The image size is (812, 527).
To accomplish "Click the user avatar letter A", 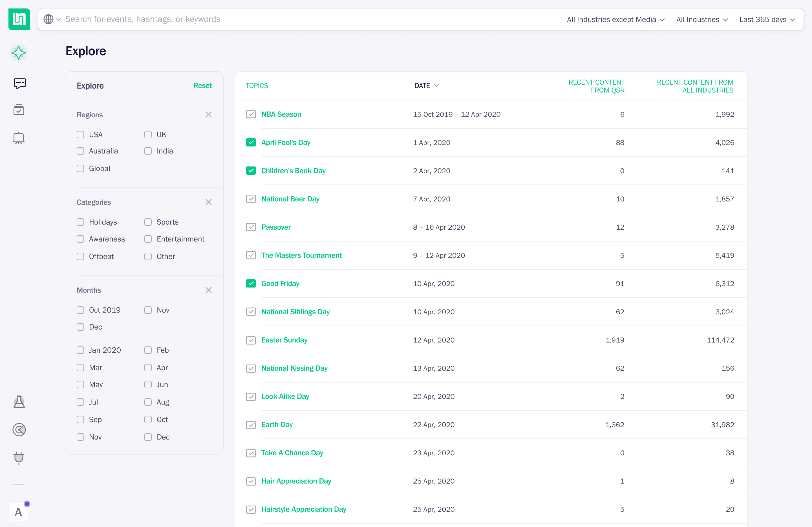I will (18, 512).
